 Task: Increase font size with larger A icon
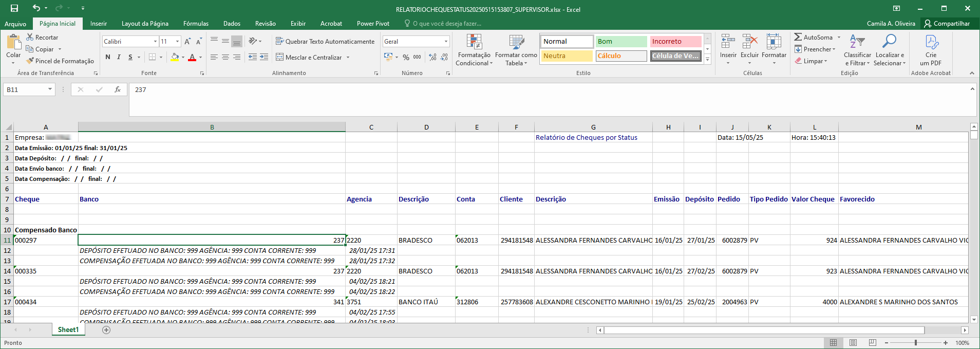coord(187,42)
